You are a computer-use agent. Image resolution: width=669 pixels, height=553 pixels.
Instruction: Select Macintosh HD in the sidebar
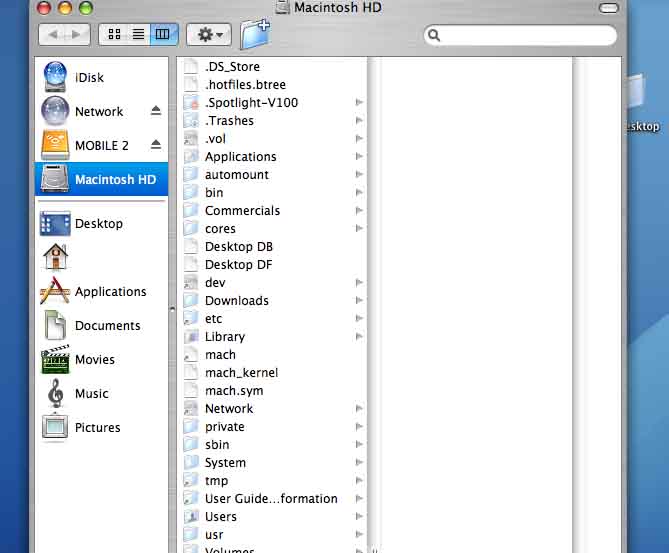tap(102, 179)
